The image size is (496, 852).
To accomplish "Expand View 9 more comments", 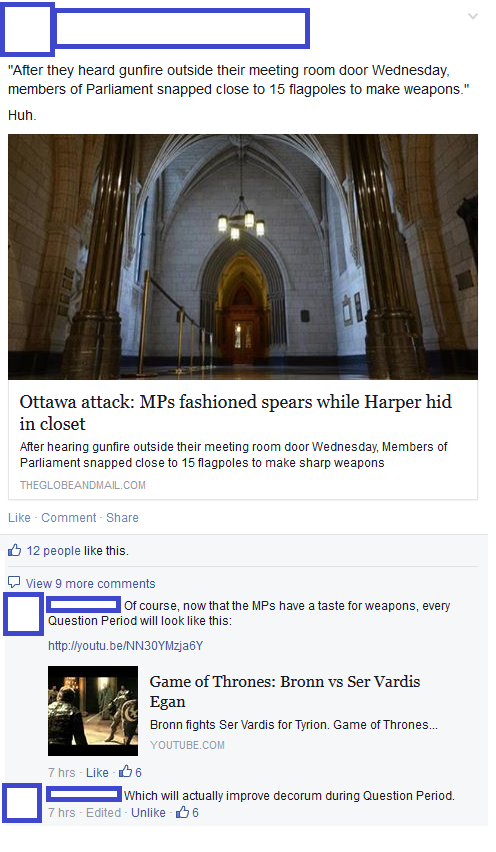I will click(90, 584).
